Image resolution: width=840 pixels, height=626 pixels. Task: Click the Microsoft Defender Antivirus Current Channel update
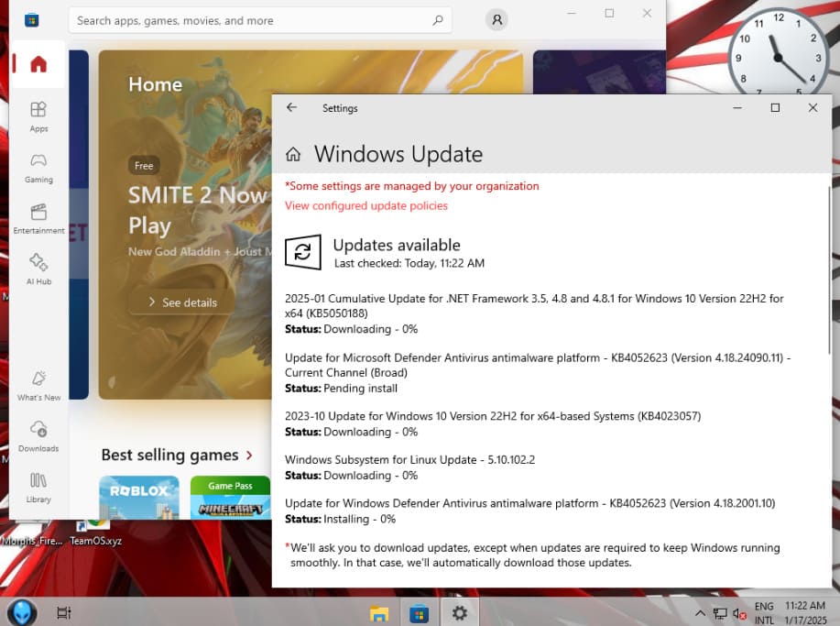(538, 365)
